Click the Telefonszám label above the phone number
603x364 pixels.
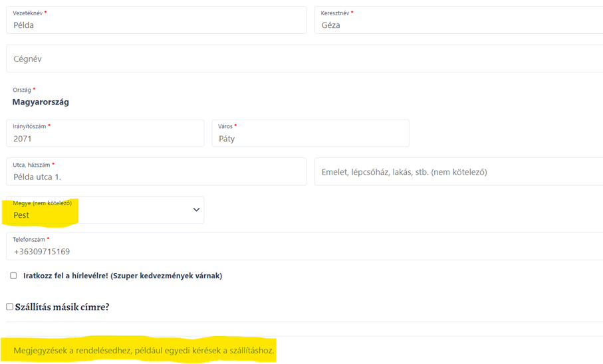[x=29, y=239]
